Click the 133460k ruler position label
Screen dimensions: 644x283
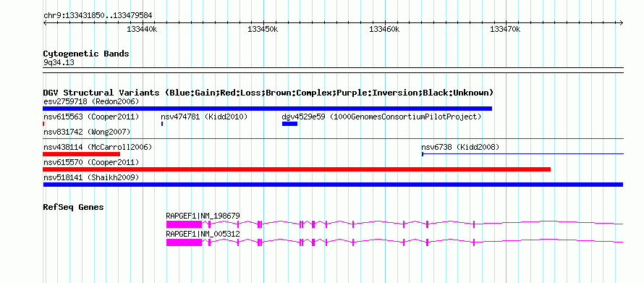pyautogui.click(x=384, y=29)
